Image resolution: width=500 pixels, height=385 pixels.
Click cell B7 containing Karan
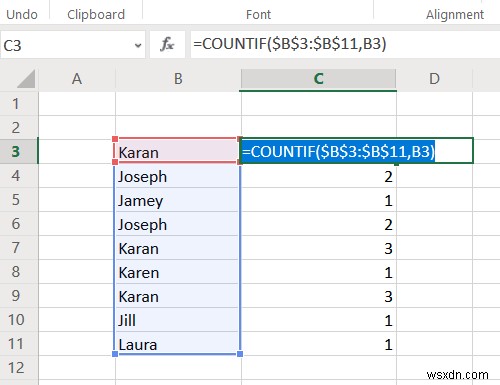click(178, 248)
